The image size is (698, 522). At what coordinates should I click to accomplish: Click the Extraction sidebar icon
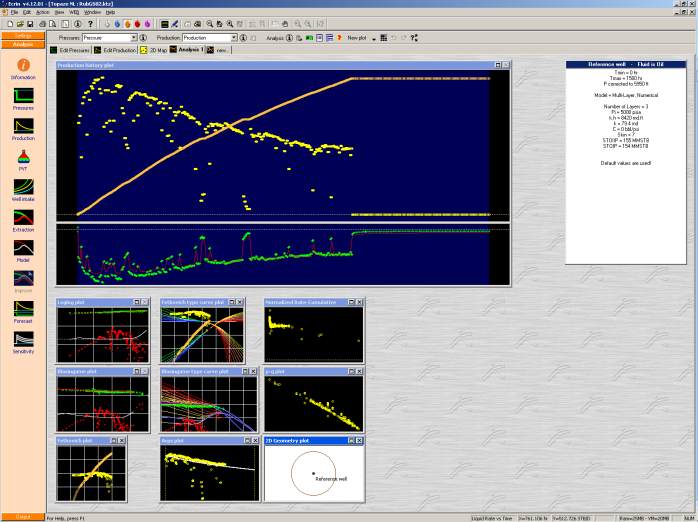point(23,217)
